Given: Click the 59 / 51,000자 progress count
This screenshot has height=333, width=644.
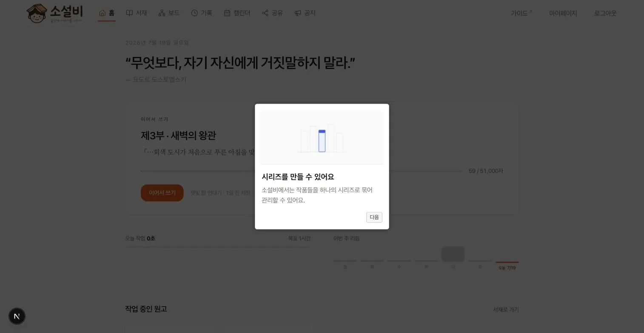Looking at the screenshot, I should [x=486, y=171].
